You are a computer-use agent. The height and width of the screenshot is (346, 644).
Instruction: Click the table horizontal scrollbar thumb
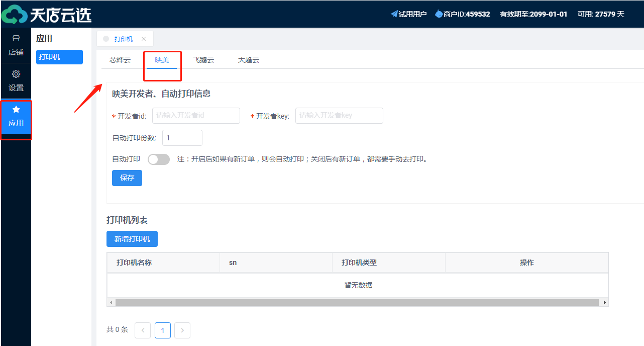[x=357, y=303]
